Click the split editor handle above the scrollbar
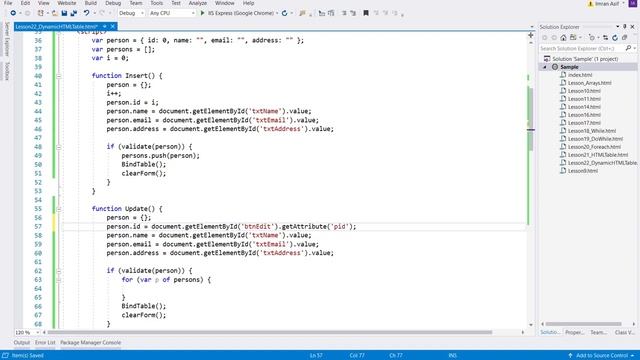Viewport: 640px width, 360px height. click(x=531, y=35)
